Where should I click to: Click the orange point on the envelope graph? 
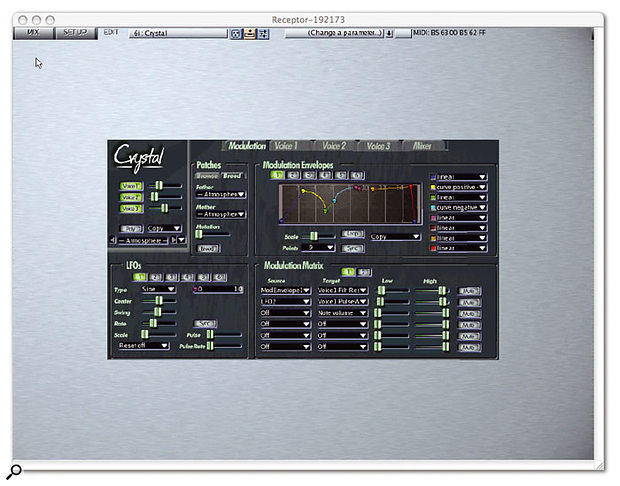pyautogui.click(x=372, y=189)
